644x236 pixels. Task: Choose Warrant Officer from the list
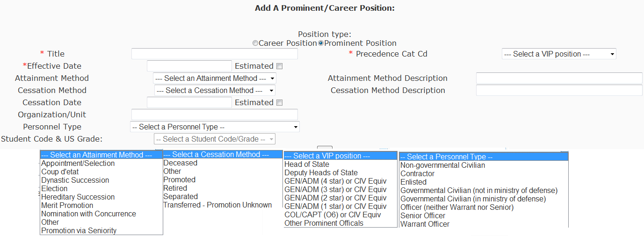tap(425, 224)
